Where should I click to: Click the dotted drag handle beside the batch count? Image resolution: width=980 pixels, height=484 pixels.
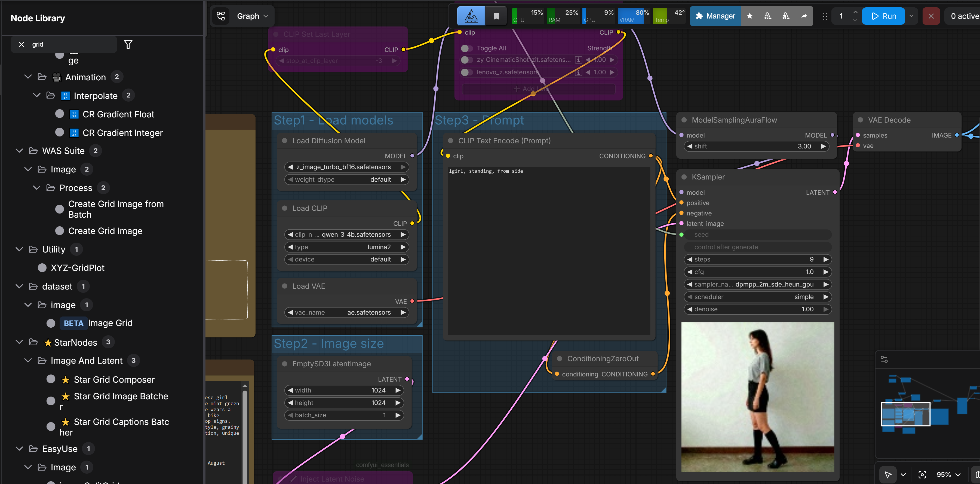[825, 16]
